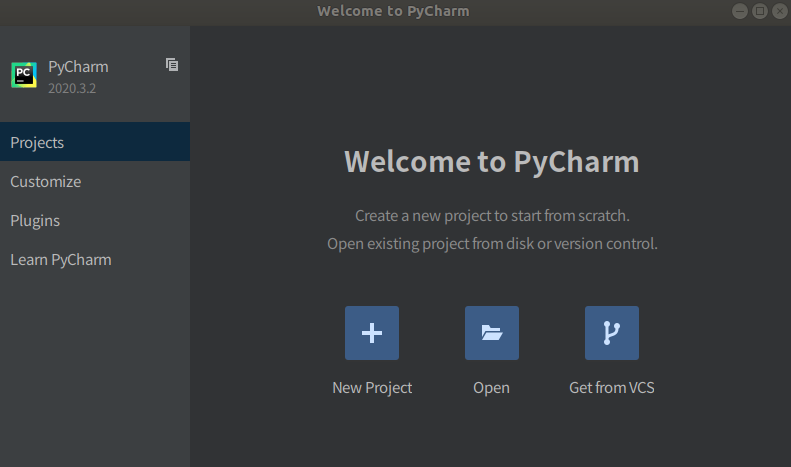Click the 'Welcome to PyCharm' window title bar text
791x467 pixels.
[393, 11]
